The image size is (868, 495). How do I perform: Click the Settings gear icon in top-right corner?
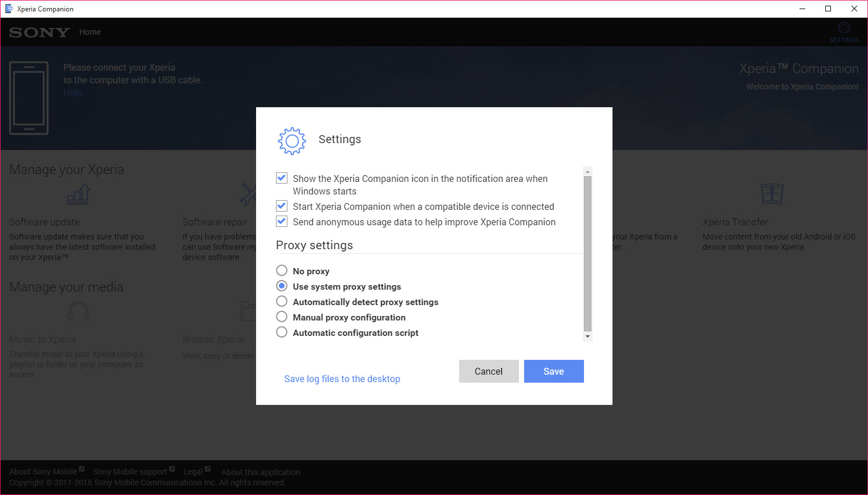coord(843,28)
